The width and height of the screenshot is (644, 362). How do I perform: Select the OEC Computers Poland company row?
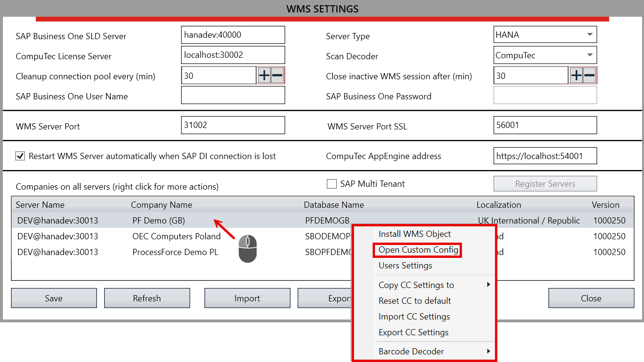tap(176, 236)
